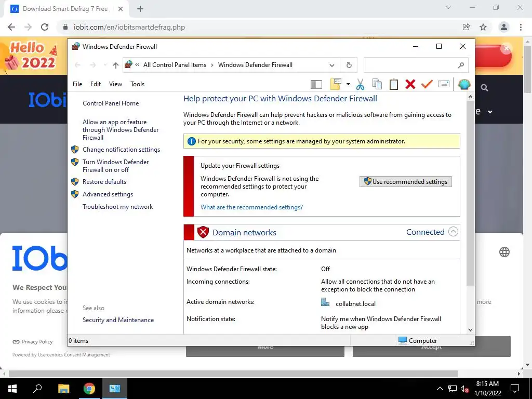The height and width of the screenshot is (399, 532).
Task: Close the Smart Defrag Chrome tab
Action: click(121, 9)
